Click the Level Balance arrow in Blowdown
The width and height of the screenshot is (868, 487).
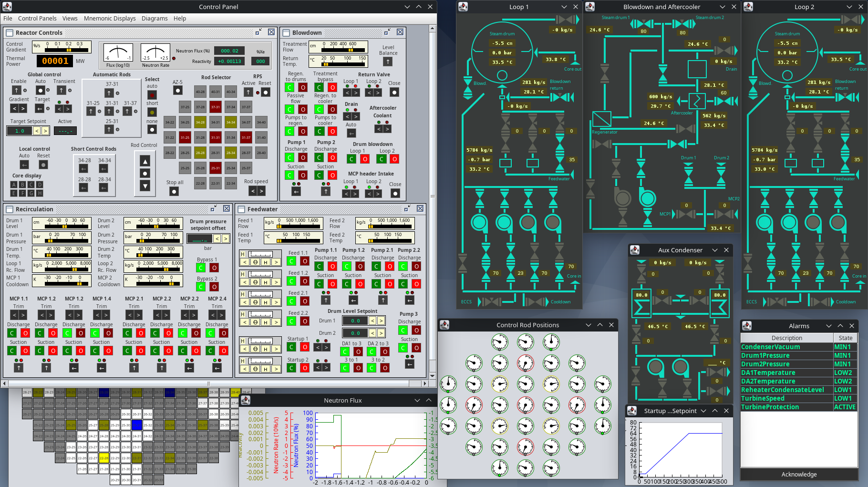coord(388,62)
